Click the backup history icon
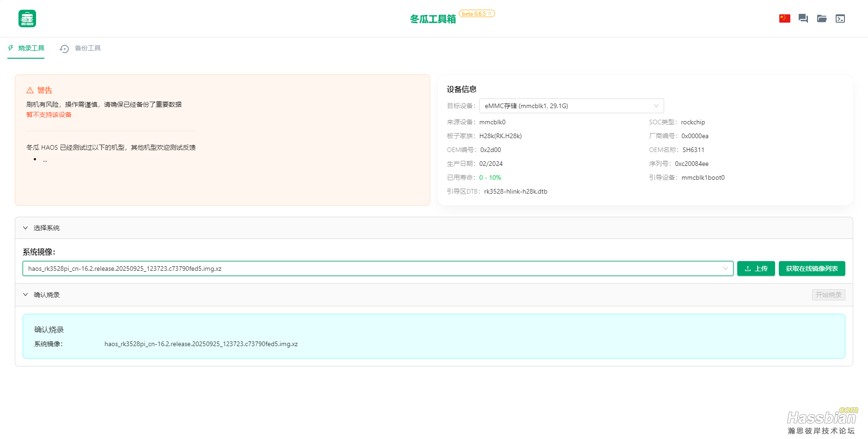The image size is (868, 439). coord(64,49)
